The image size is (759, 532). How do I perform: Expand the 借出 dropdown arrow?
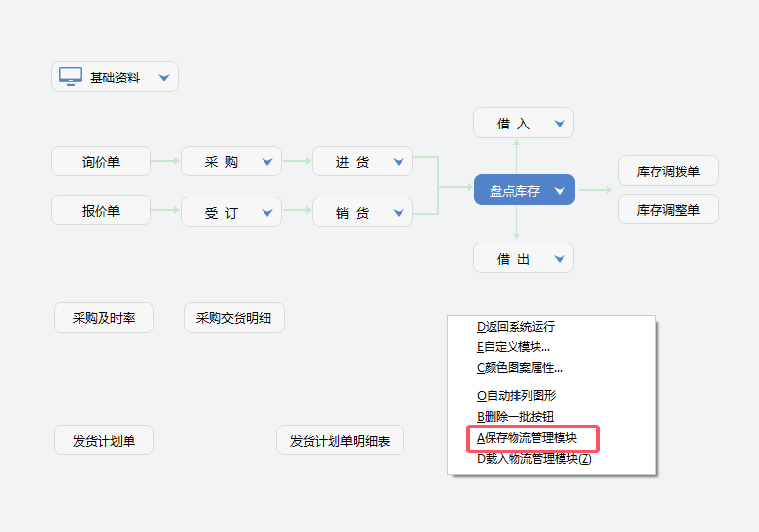(560, 258)
